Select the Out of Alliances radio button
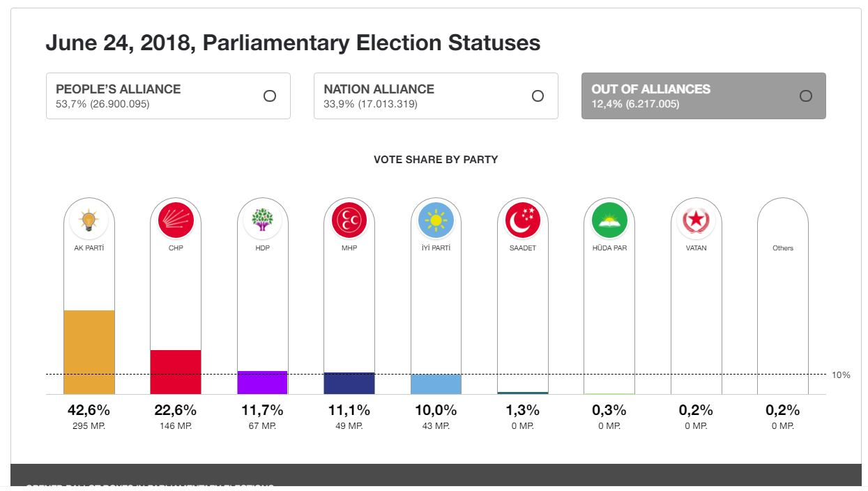The image size is (868, 491). coord(806,96)
